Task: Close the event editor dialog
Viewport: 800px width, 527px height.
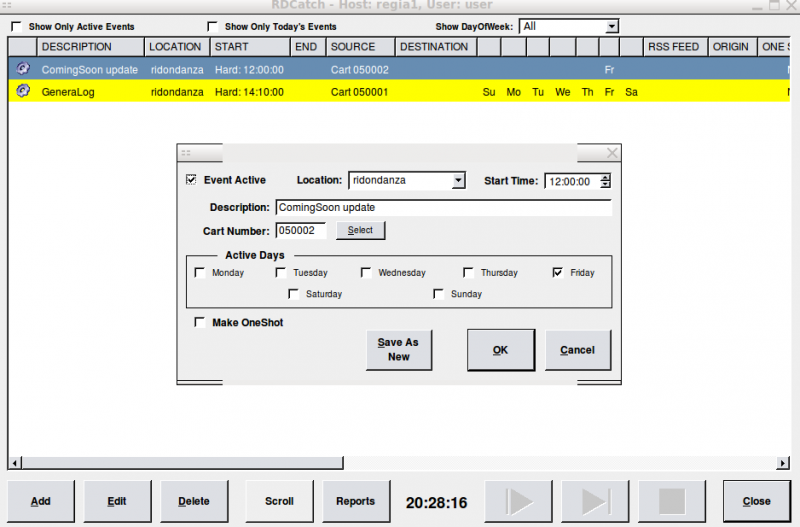Action: [612, 153]
